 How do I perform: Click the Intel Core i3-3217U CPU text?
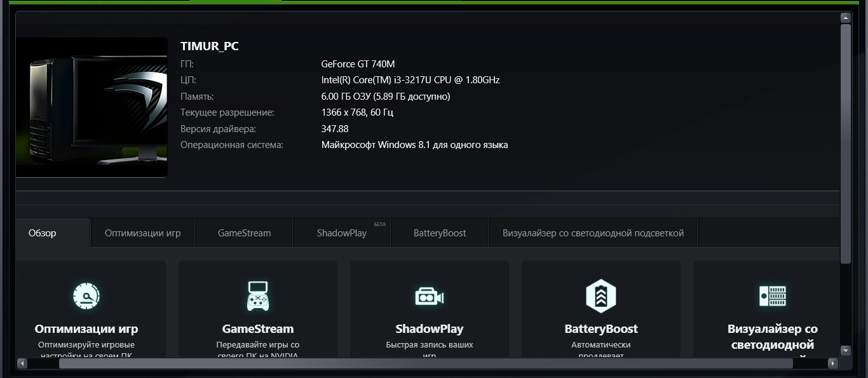click(410, 80)
